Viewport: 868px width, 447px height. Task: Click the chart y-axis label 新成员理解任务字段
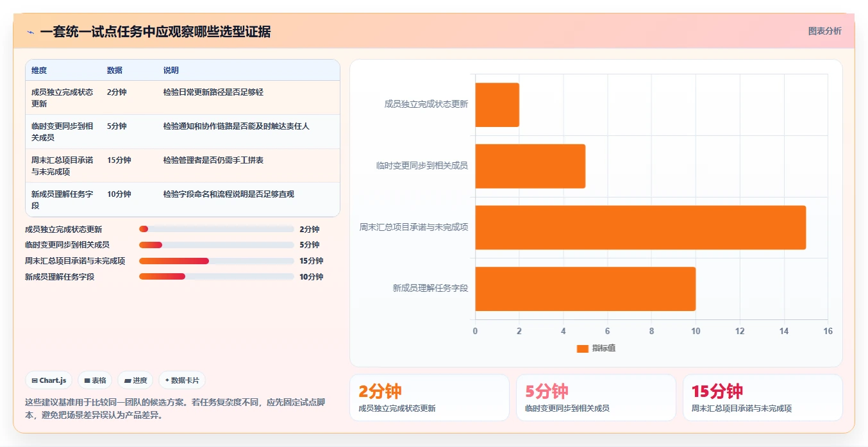click(430, 289)
